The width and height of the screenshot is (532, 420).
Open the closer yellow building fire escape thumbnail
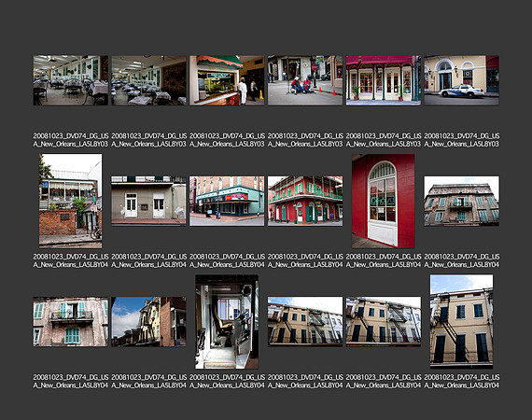coord(384,322)
